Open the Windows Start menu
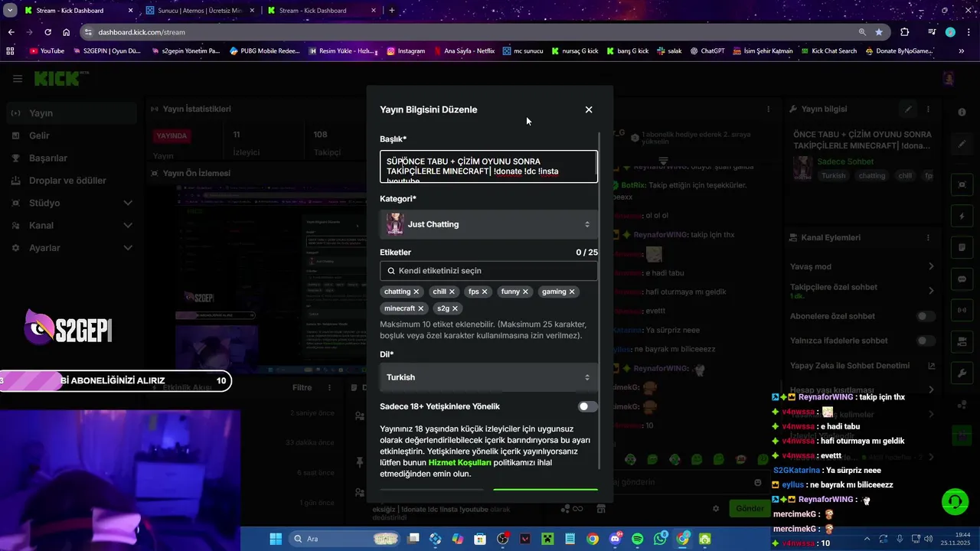Screen dimensions: 980x551 click(x=276, y=539)
